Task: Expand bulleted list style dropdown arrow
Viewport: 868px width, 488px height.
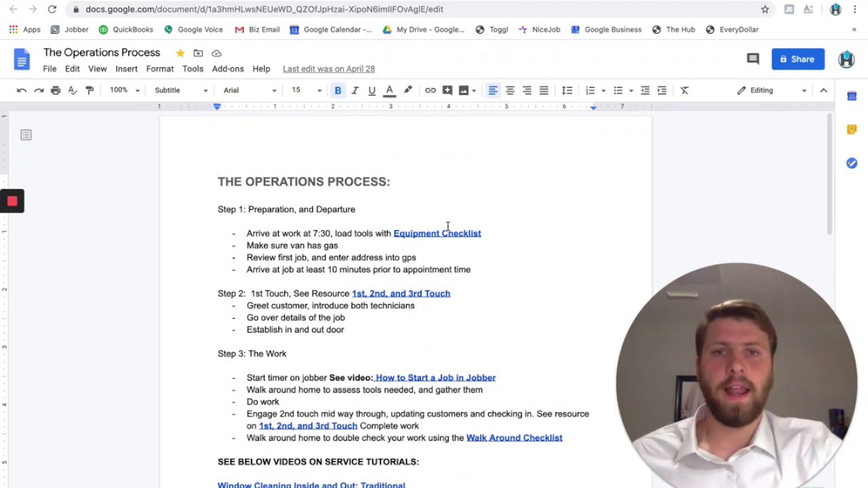Action: pos(631,91)
